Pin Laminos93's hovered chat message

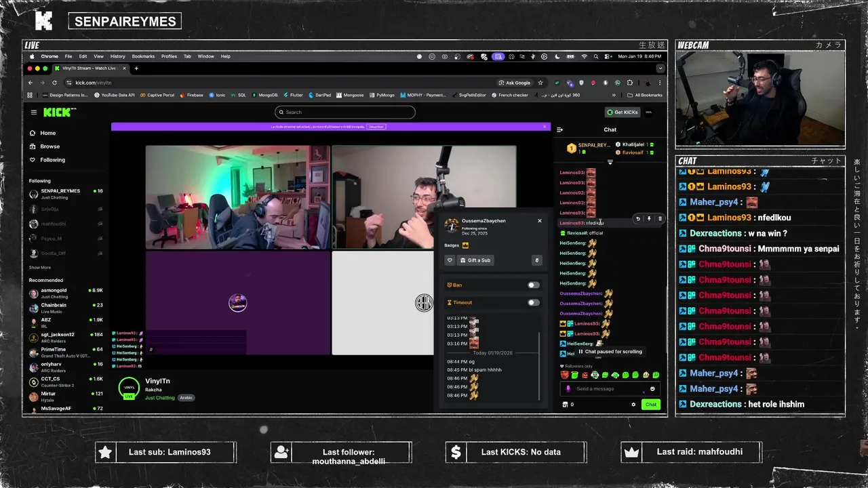649,219
